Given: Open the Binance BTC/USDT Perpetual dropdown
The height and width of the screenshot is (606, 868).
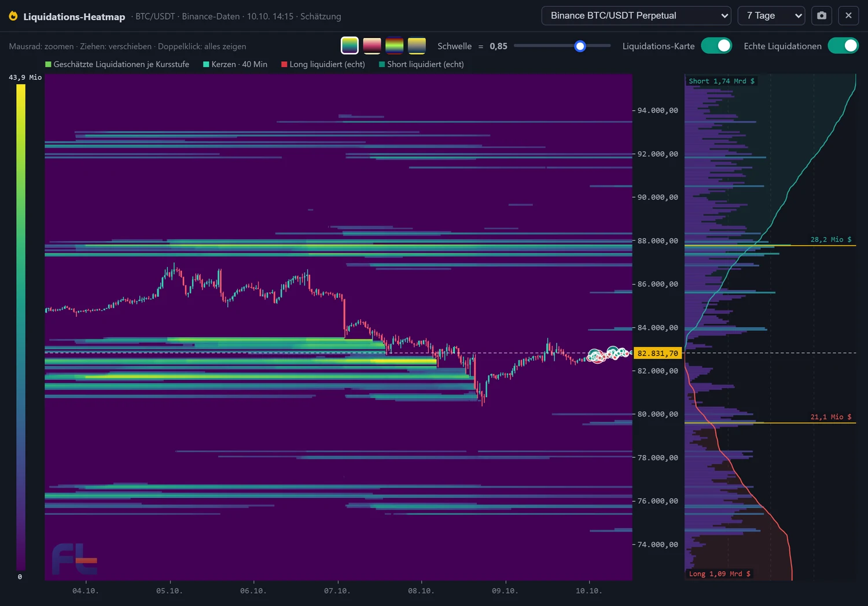Looking at the screenshot, I should click(x=637, y=16).
